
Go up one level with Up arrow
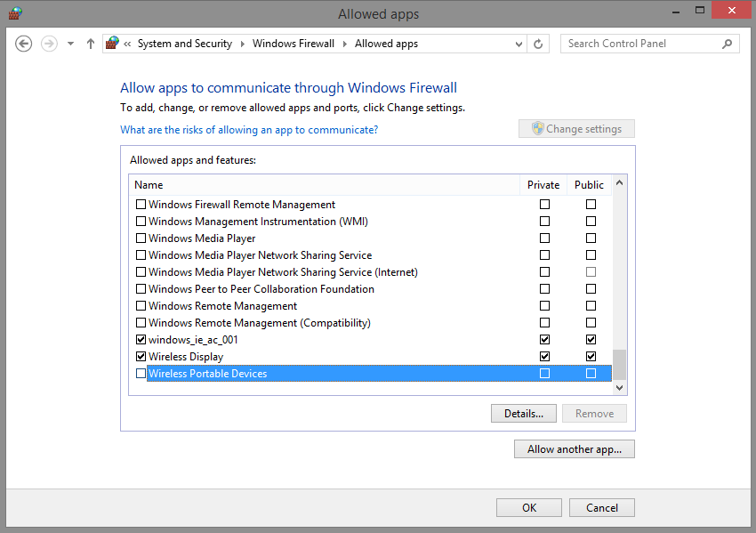(90, 44)
